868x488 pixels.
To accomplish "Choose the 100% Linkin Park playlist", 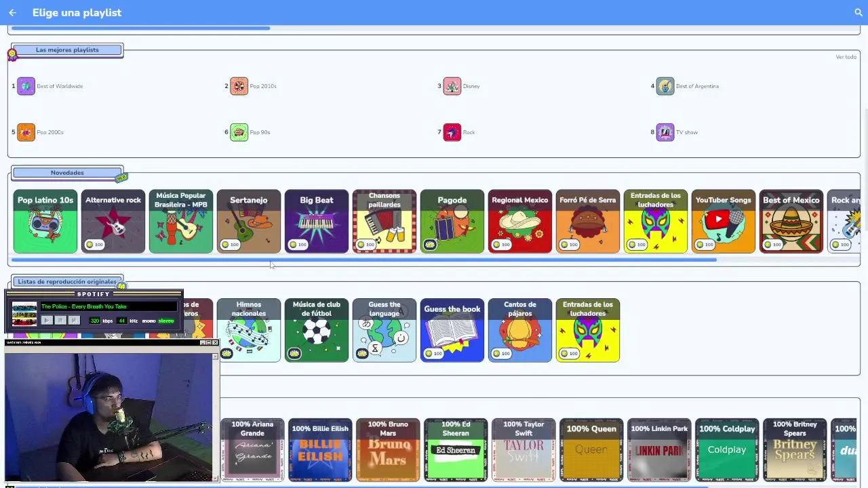I will (x=659, y=450).
